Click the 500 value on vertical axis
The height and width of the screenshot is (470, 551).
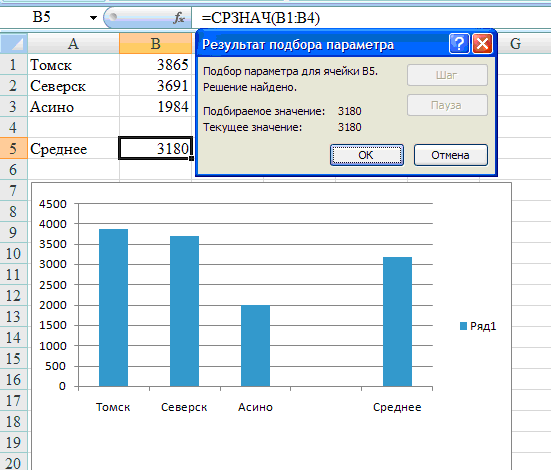coord(56,366)
